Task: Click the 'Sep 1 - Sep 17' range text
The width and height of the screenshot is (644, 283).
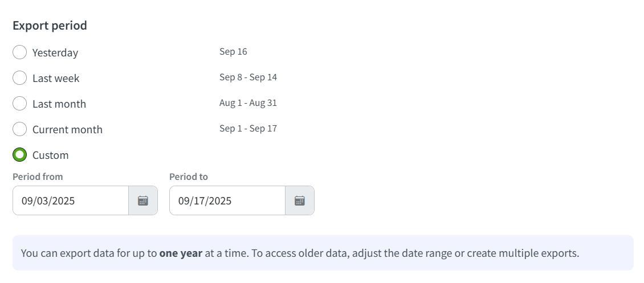Action: [248, 129]
